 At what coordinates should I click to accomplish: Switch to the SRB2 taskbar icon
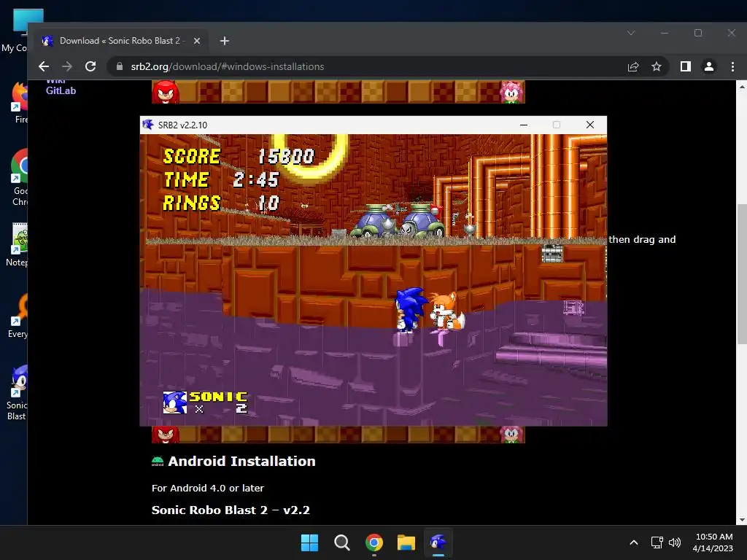[x=438, y=542]
